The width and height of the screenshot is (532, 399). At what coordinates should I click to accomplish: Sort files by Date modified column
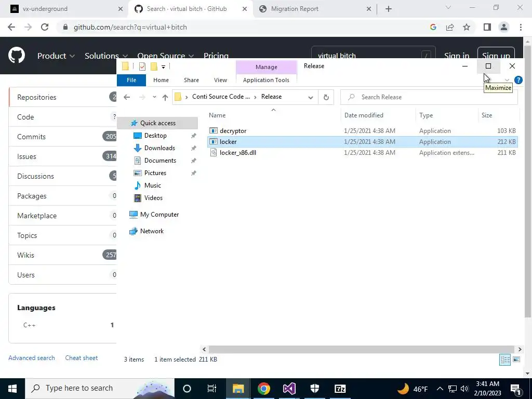(x=377, y=115)
